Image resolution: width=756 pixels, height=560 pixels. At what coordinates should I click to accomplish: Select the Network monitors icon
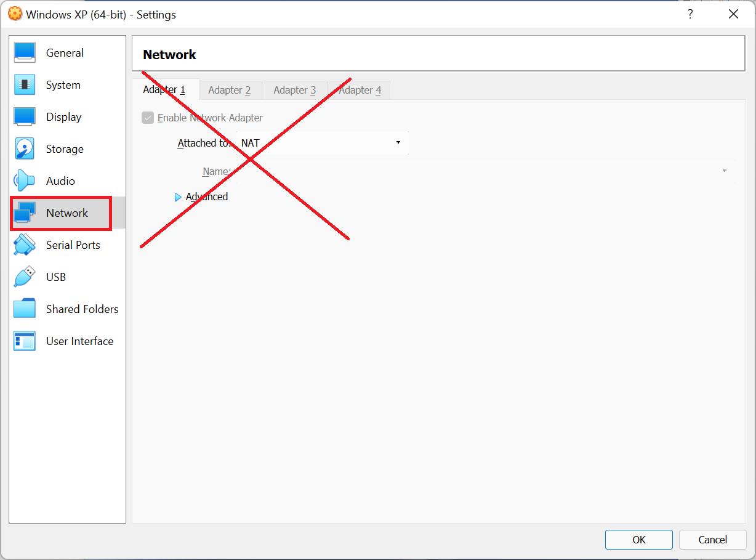[25, 213]
